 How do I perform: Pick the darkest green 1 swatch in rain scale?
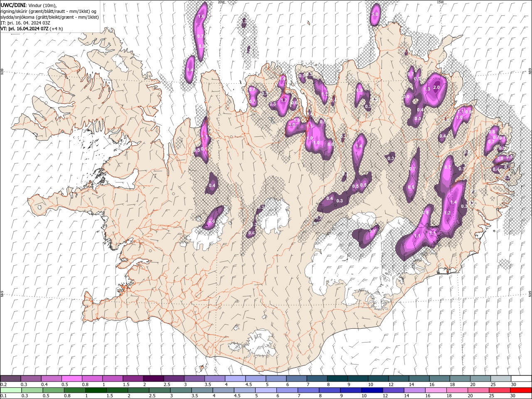[96, 390]
